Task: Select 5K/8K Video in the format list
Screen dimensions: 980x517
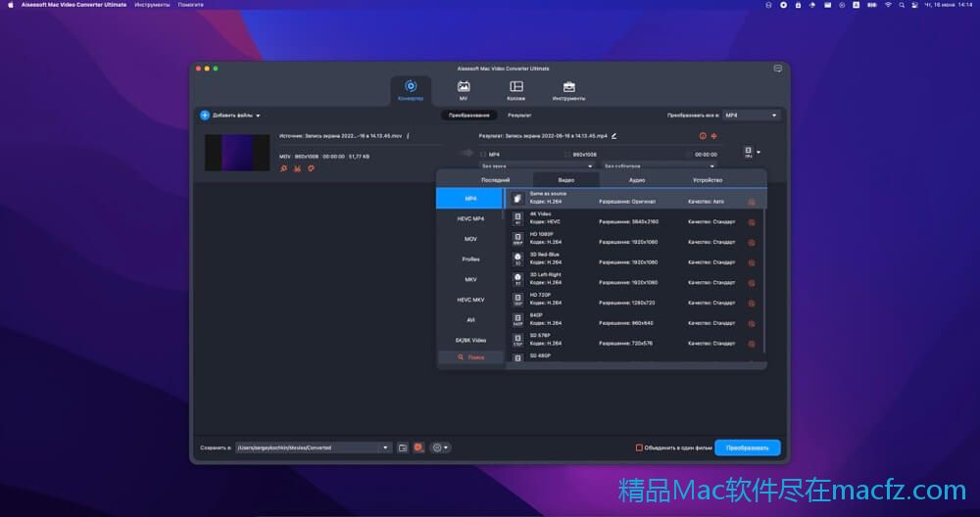Action: pyautogui.click(x=470, y=341)
